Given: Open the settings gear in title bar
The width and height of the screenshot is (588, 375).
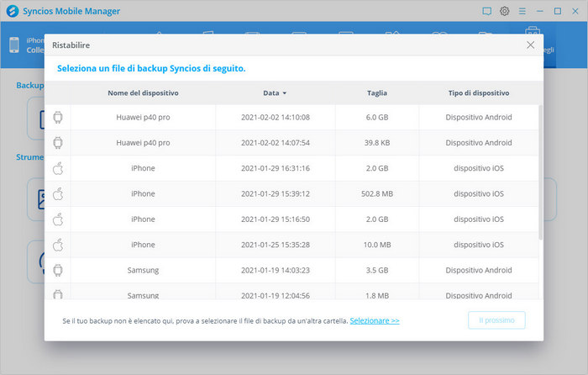Looking at the screenshot, I should 504,11.
